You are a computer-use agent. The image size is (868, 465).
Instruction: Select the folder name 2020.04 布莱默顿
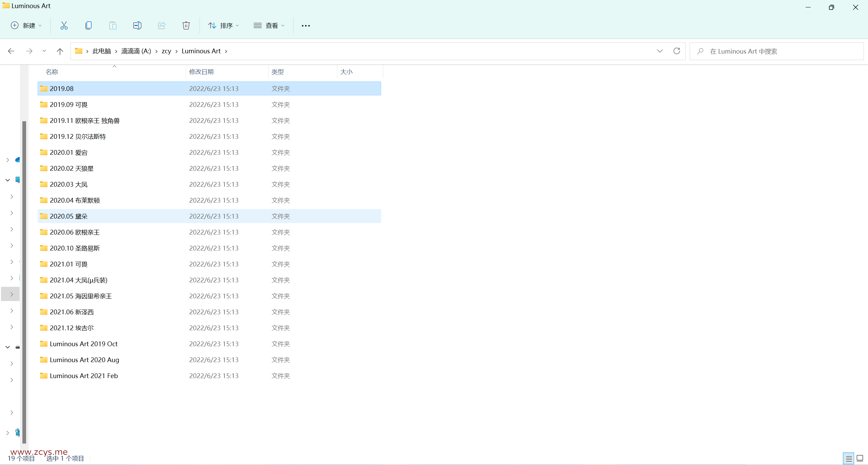pyautogui.click(x=75, y=200)
